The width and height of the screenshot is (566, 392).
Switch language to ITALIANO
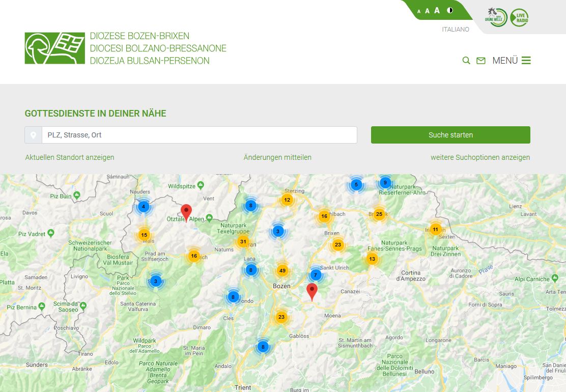(456, 30)
